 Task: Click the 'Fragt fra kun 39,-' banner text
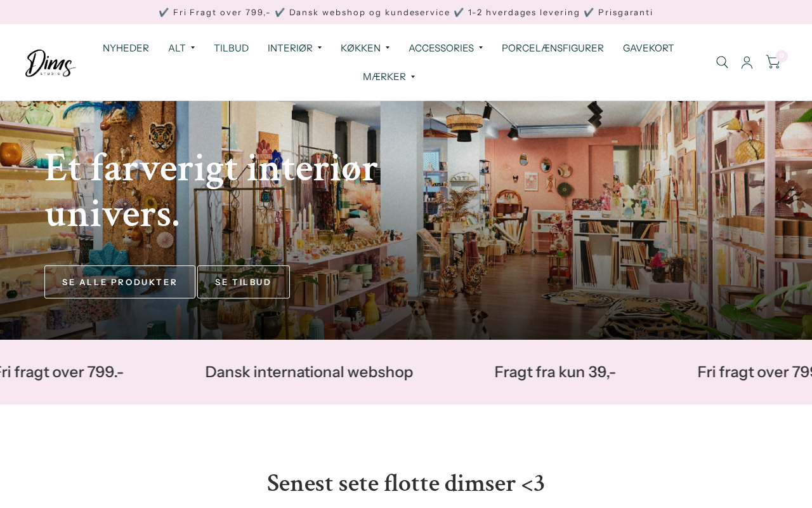click(x=555, y=372)
